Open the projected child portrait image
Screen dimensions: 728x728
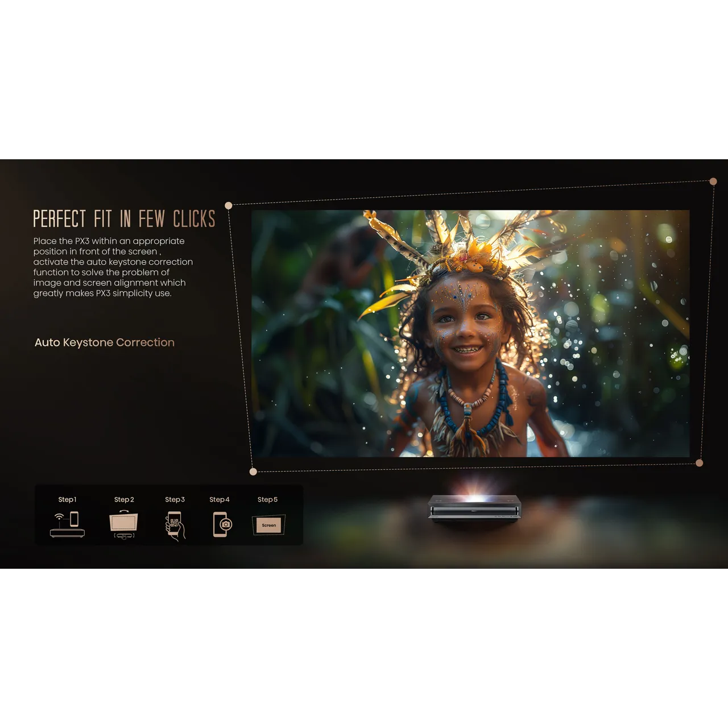tap(470, 333)
